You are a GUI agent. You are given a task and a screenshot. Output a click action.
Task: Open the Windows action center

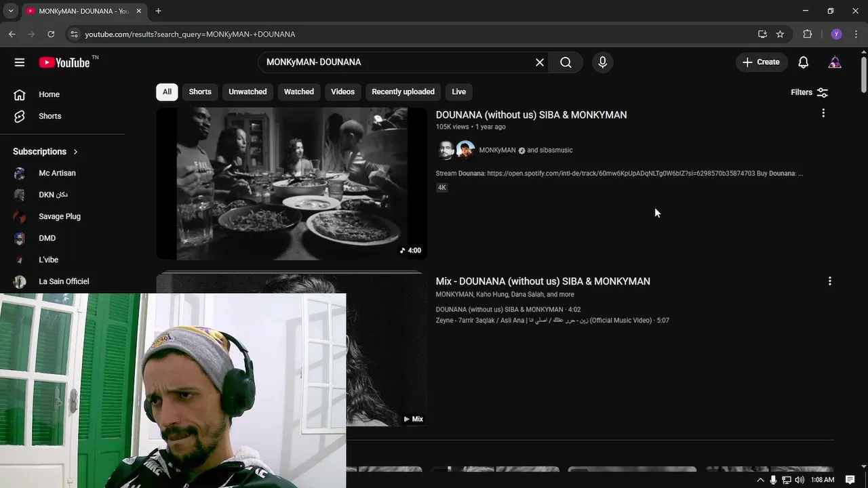click(850, 480)
